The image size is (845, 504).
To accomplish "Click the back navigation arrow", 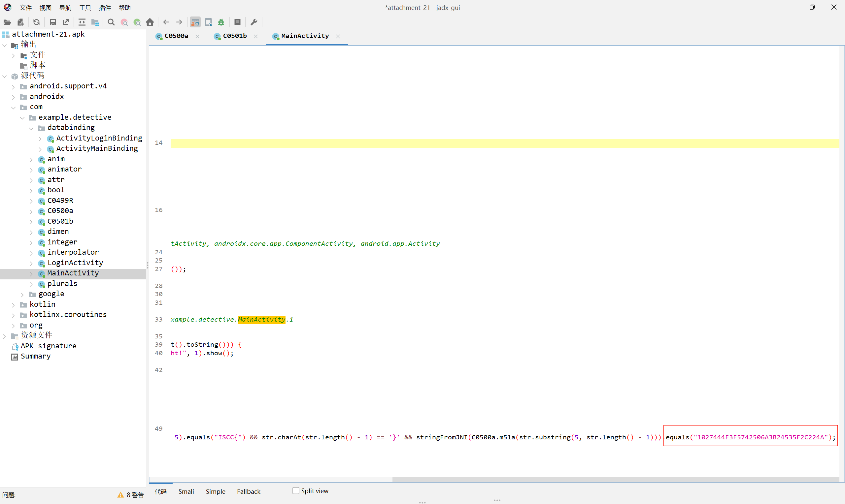I will point(166,22).
